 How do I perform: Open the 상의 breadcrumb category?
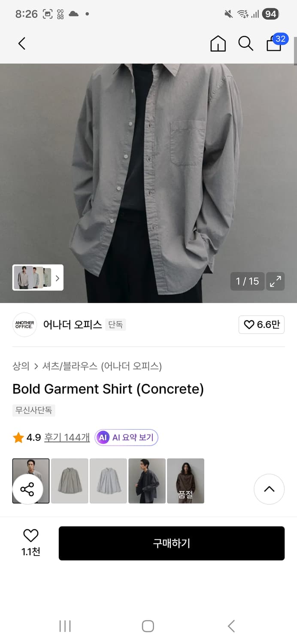[x=19, y=366]
